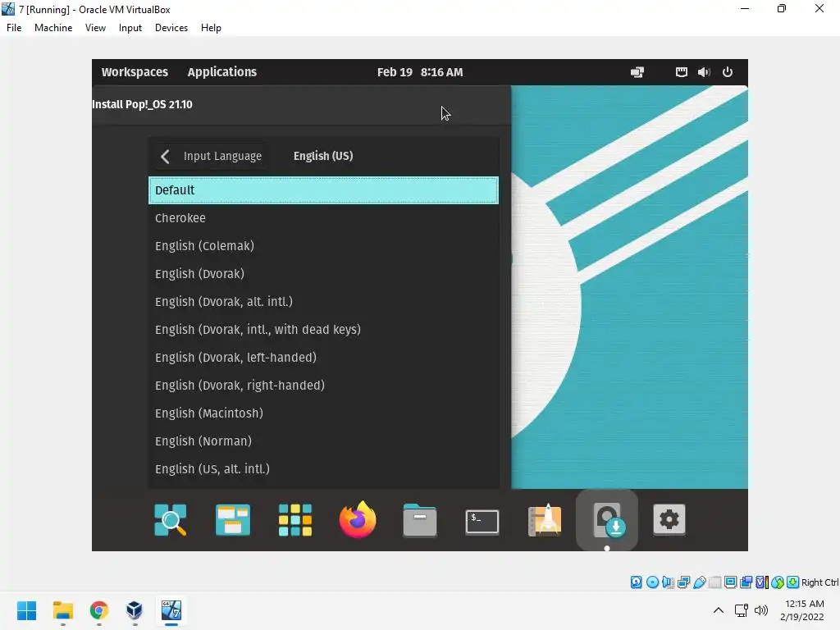Screen dimensions: 840x630
Task: Show hidden tray icons in Windows taskbar
Action: tap(719, 610)
